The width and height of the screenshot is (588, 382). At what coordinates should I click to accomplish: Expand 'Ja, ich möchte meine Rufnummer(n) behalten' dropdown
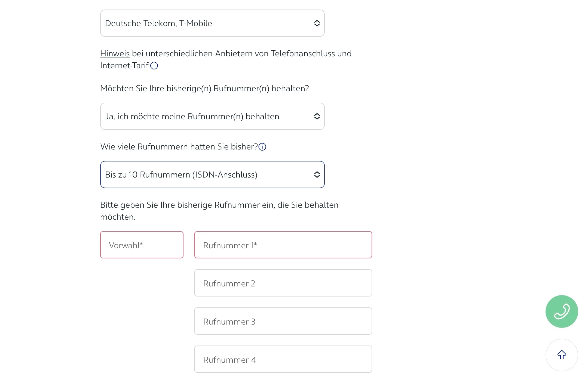(x=207, y=117)
